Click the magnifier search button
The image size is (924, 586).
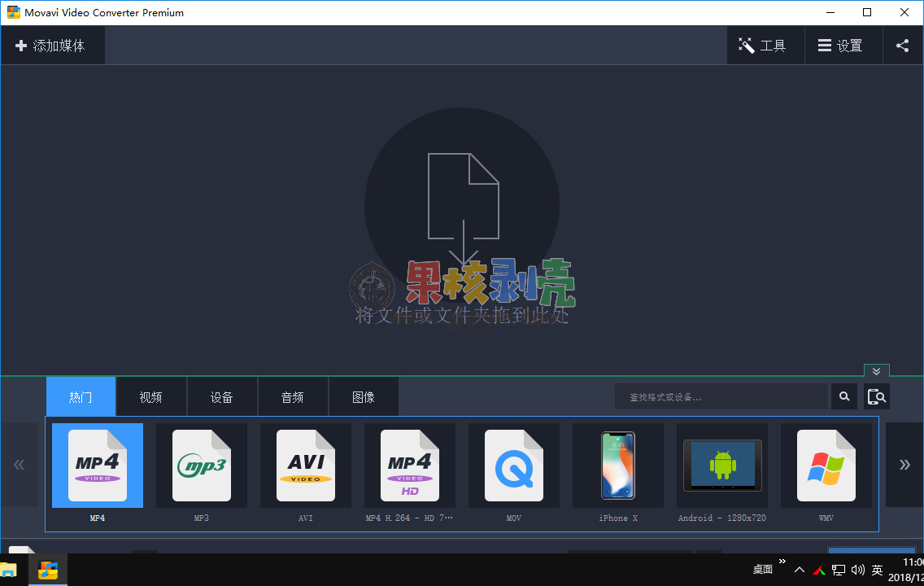(844, 396)
